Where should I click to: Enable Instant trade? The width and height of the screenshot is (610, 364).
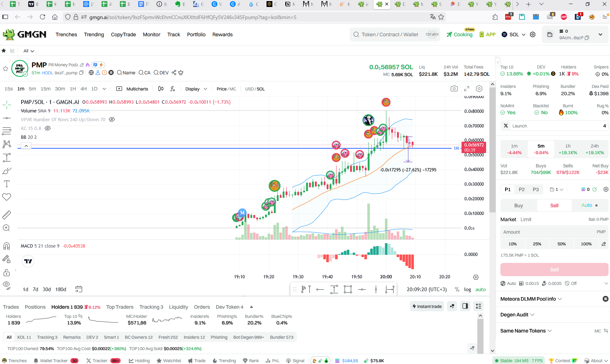click(x=427, y=306)
